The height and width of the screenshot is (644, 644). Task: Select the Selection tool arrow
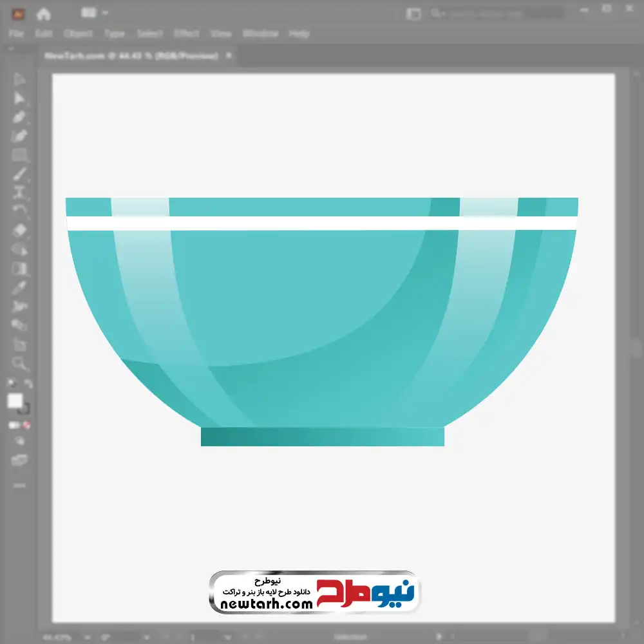tap(19, 80)
